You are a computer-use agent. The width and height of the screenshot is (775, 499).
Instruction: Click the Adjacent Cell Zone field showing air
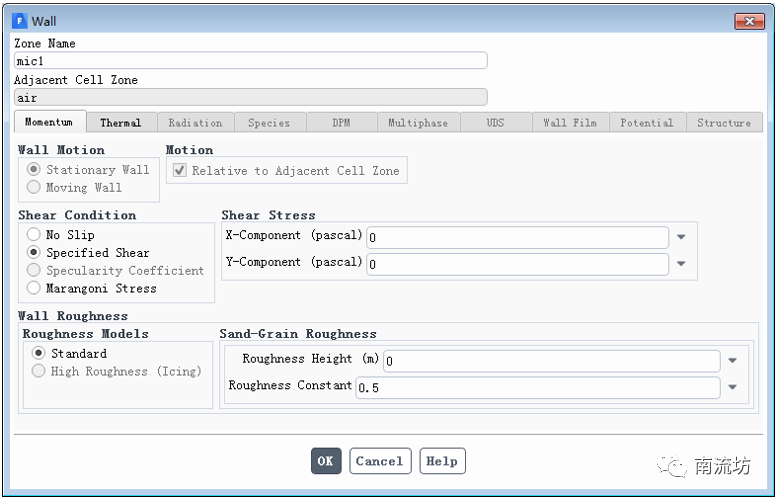251,97
